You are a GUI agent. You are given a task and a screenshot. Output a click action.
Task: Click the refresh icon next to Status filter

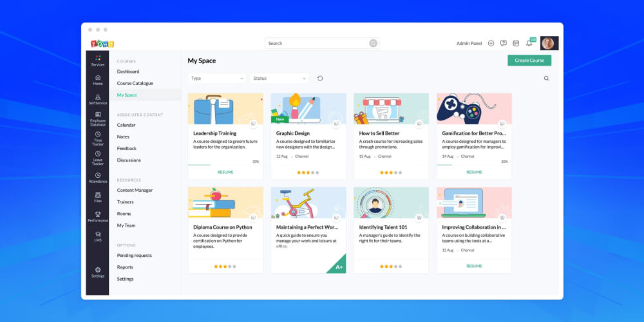pyautogui.click(x=320, y=79)
